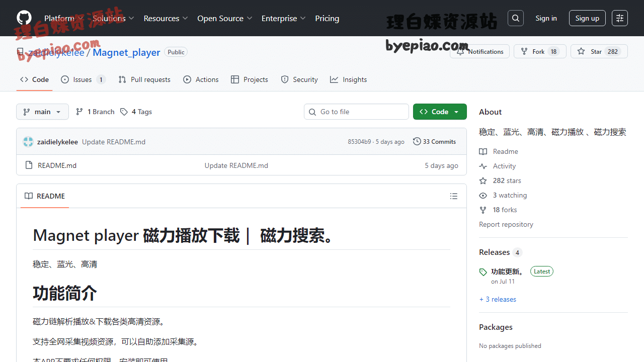This screenshot has width=644, height=362.
Task: Open the Packages heading link
Action: 496,327
